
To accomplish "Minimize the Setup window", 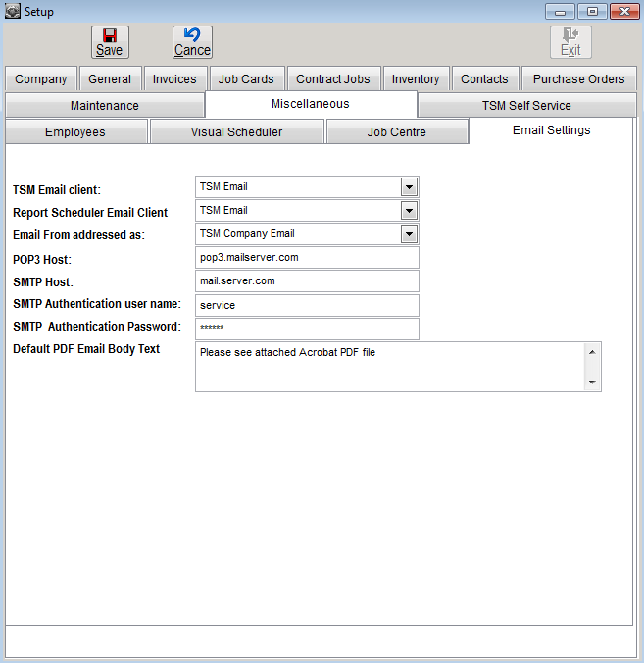I will [x=560, y=12].
